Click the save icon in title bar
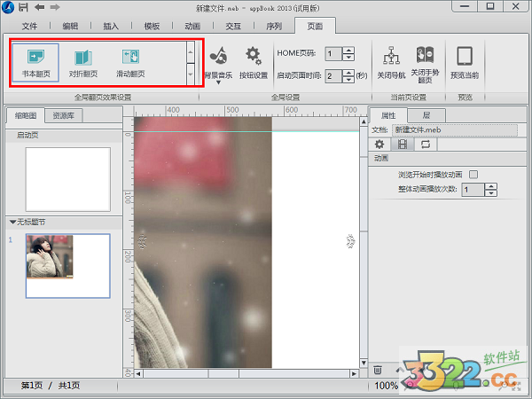The image size is (532, 399). 23,7
